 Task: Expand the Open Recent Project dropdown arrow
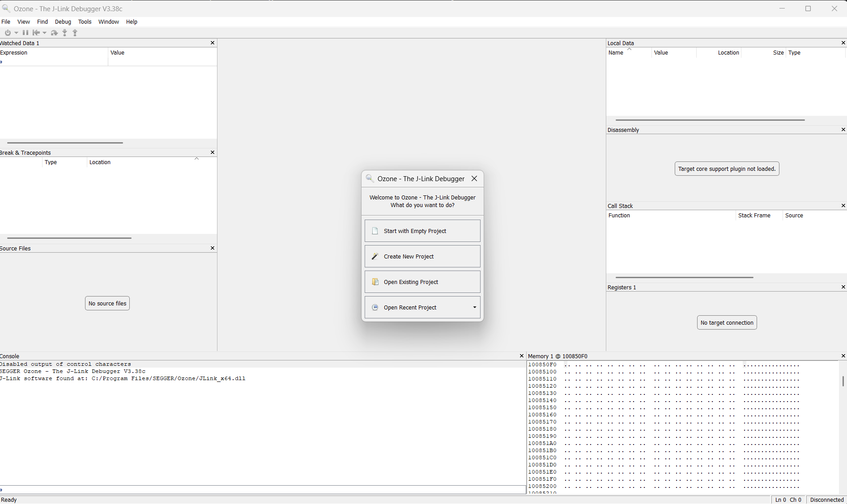tap(475, 307)
